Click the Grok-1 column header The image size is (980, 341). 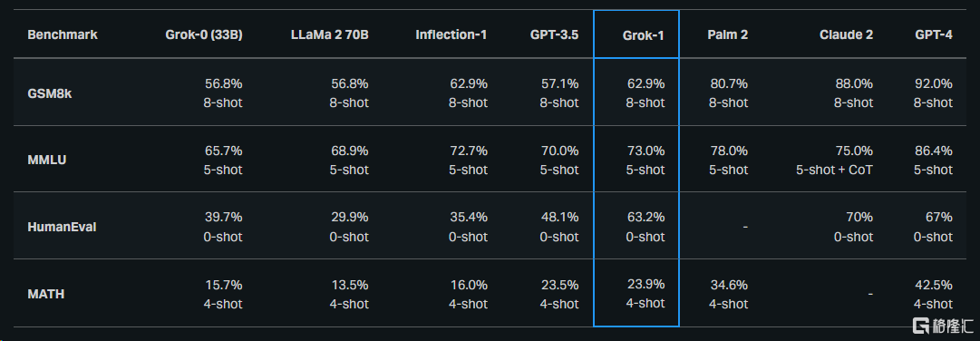click(643, 35)
